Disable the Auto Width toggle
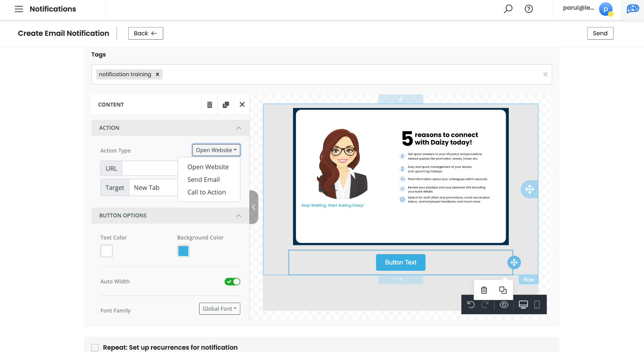Viewport: 644px width, 352px height. (x=232, y=281)
